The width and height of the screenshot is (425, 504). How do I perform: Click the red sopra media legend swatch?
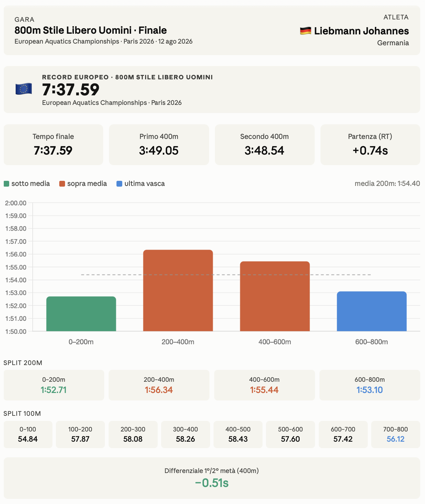pos(62,184)
